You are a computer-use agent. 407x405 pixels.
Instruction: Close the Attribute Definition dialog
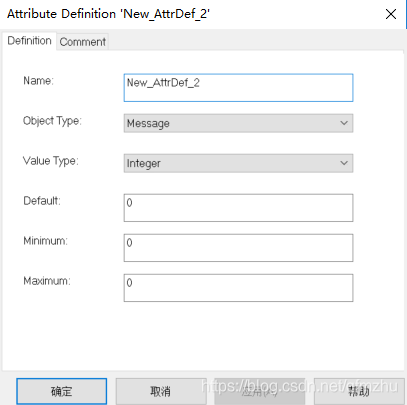click(391, 14)
